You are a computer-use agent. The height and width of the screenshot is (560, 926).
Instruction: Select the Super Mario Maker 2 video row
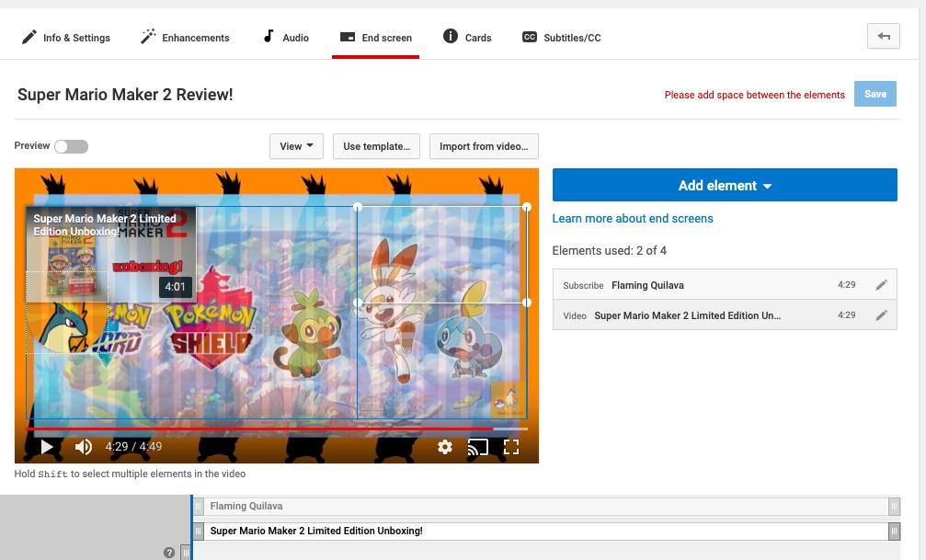pos(725,314)
